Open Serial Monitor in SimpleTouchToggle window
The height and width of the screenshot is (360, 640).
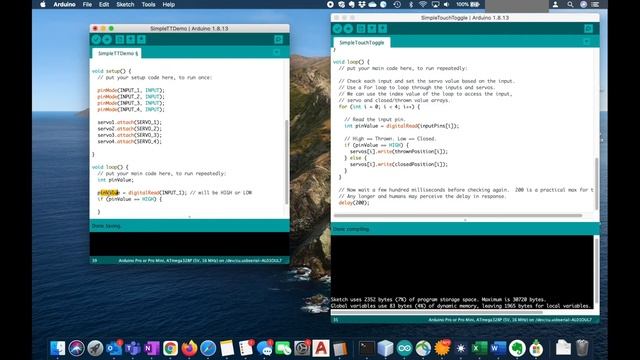pyautogui.click(x=588, y=29)
